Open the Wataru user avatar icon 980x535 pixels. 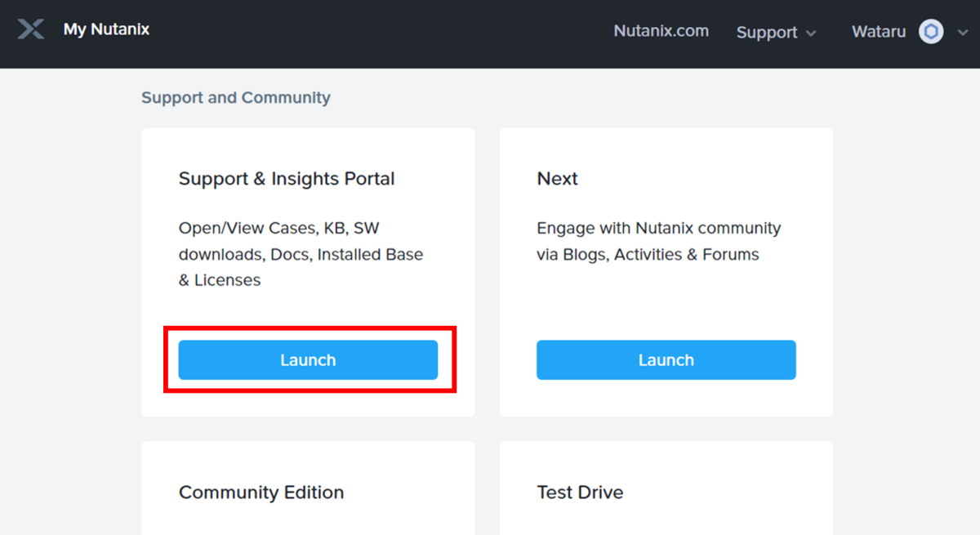click(x=931, y=32)
